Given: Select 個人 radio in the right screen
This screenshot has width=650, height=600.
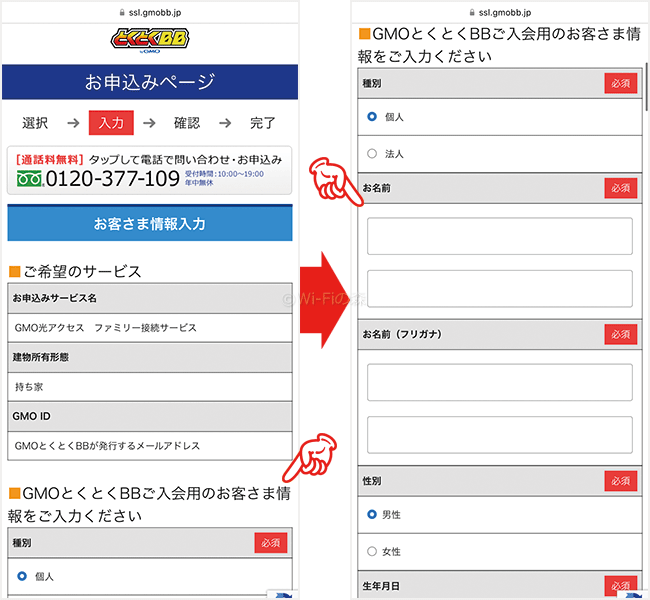Looking at the screenshot, I should click(x=372, y=117).
